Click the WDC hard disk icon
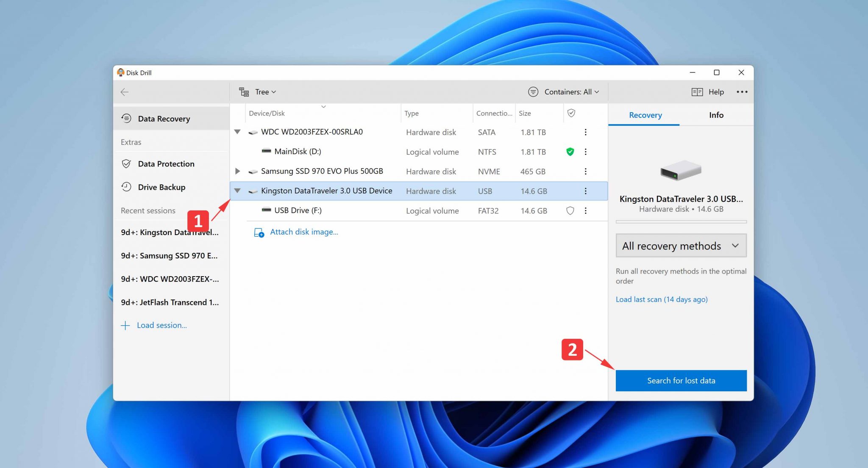The image size is (868, 468). pos(253,132)
